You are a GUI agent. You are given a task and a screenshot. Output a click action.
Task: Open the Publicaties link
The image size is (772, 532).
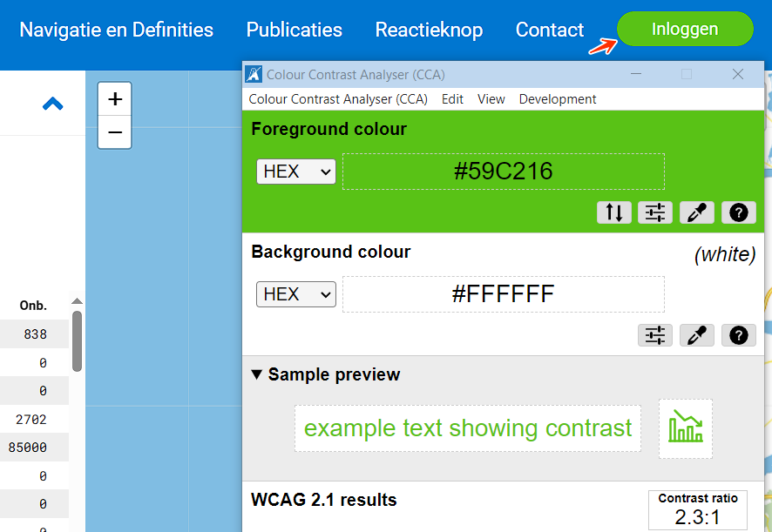[x=295, y=30]
